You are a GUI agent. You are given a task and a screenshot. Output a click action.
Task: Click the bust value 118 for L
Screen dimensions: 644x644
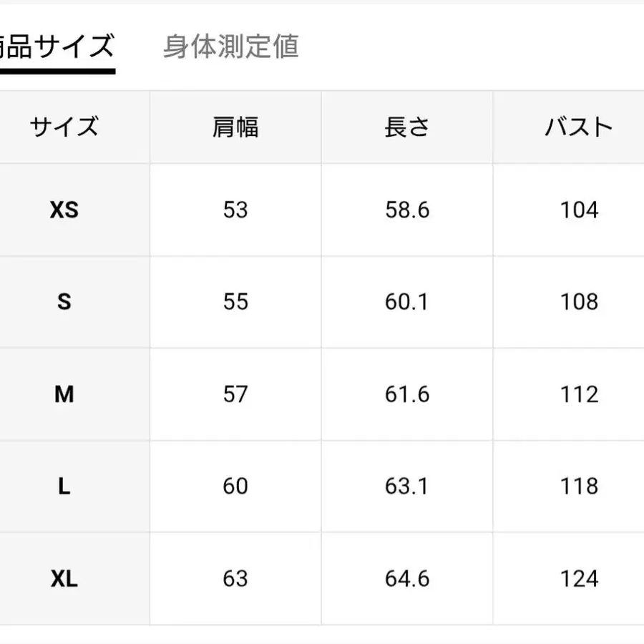(x=577, y=487)
